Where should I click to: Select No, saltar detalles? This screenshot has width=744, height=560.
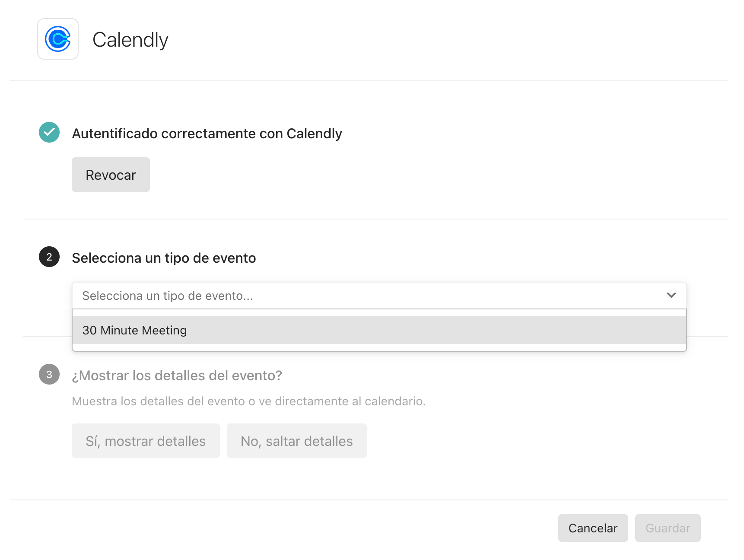point(296,441)
